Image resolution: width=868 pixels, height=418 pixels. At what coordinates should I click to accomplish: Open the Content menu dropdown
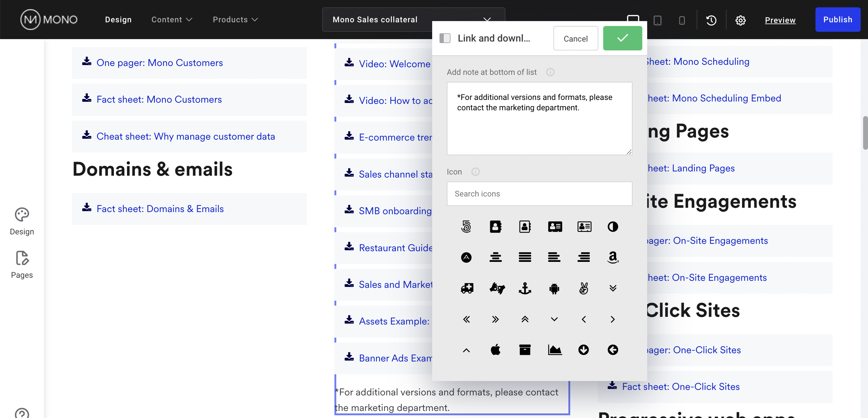point(172,20)
